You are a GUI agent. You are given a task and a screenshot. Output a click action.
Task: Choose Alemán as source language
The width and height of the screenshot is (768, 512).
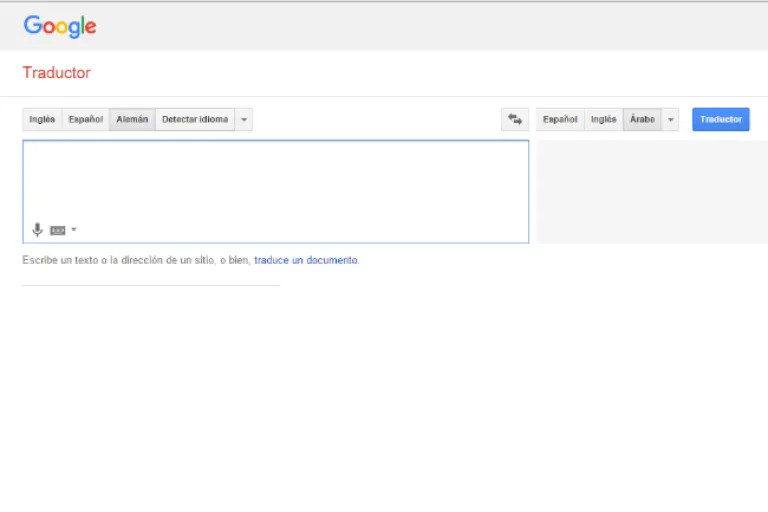[132, 119]
